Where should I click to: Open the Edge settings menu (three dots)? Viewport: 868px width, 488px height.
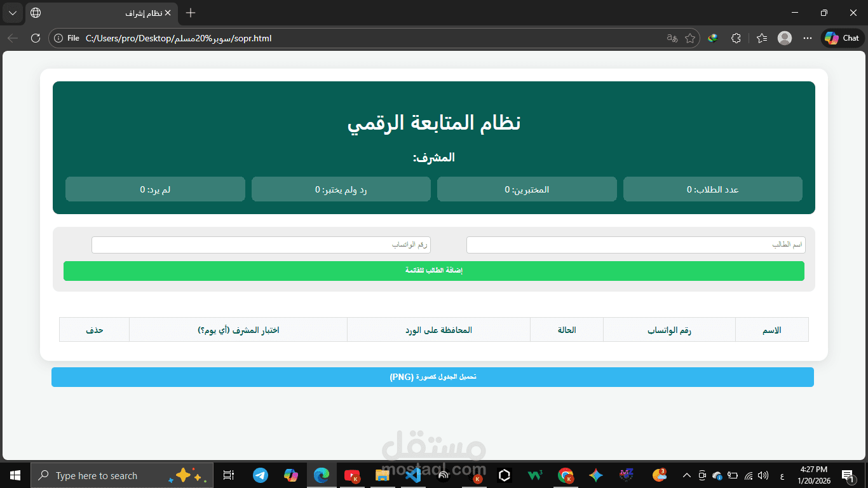807,37
